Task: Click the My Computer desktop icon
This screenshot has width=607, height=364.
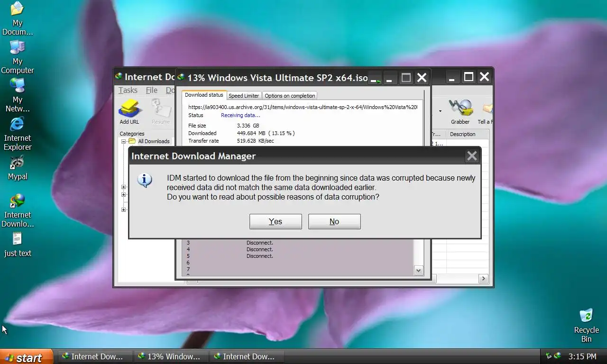Action: (x=18, y=57)
